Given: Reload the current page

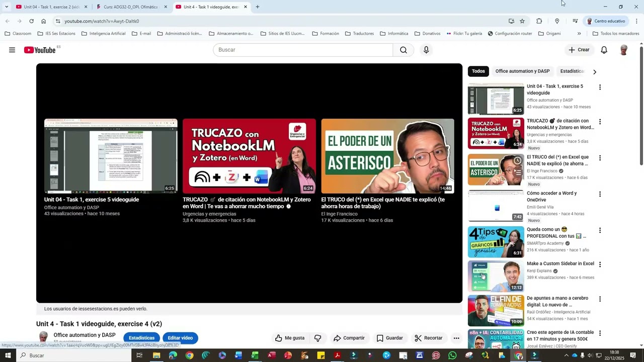Looking at the screenshot, I should pos(31,21).
